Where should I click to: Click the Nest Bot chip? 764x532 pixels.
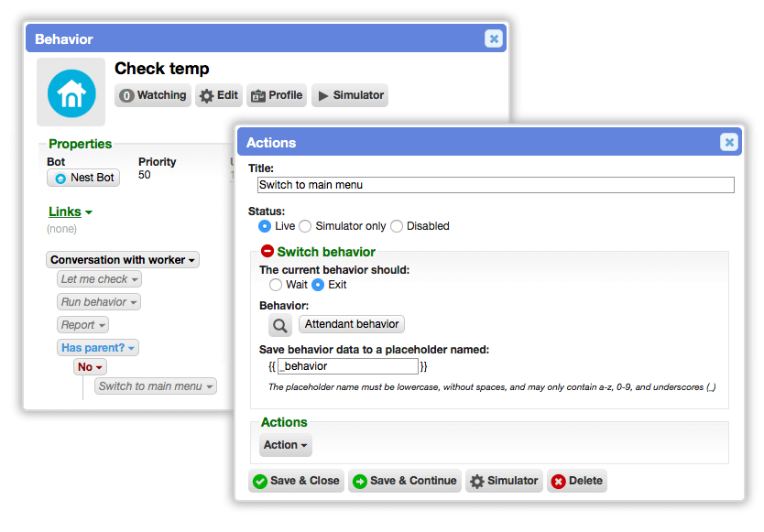[x=83, y=178]
